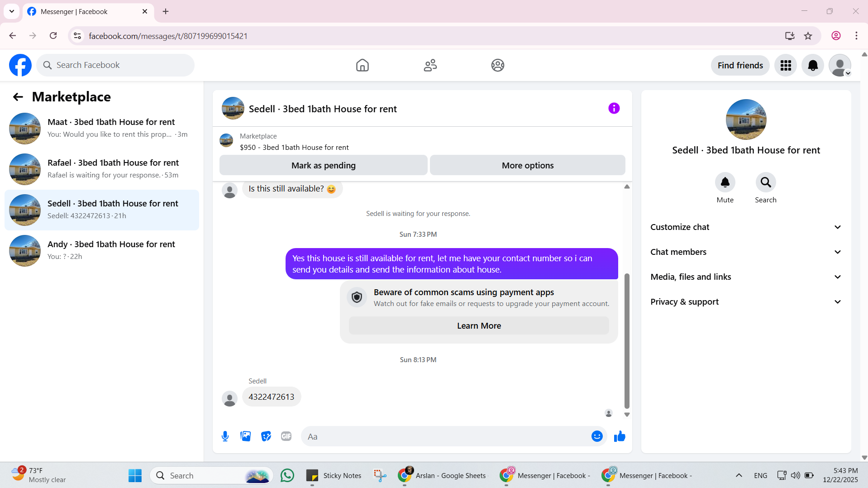The width and height of the screenshot is (868, 488).
Task: Close the Messenger | Facebook tab
Action: [145, 11]
